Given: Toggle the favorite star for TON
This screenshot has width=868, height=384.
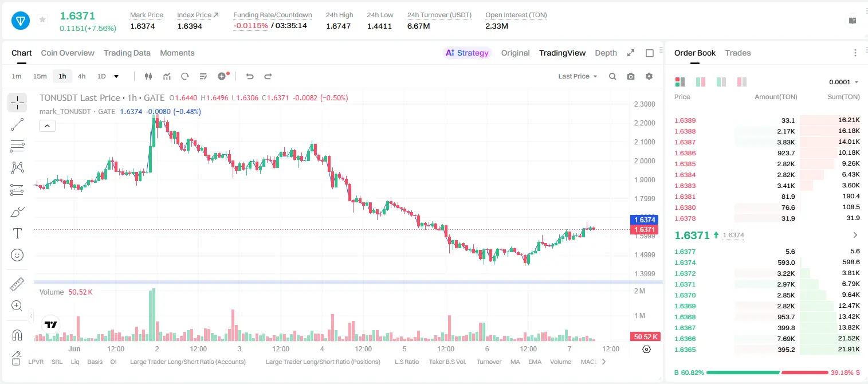Looking at the screenshot, I should (x=42, y=20).
